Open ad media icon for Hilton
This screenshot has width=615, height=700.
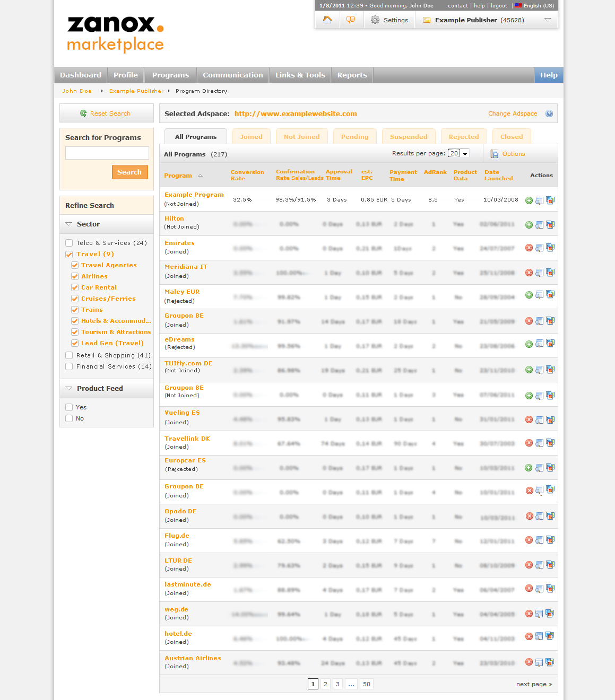click(550, 225)
